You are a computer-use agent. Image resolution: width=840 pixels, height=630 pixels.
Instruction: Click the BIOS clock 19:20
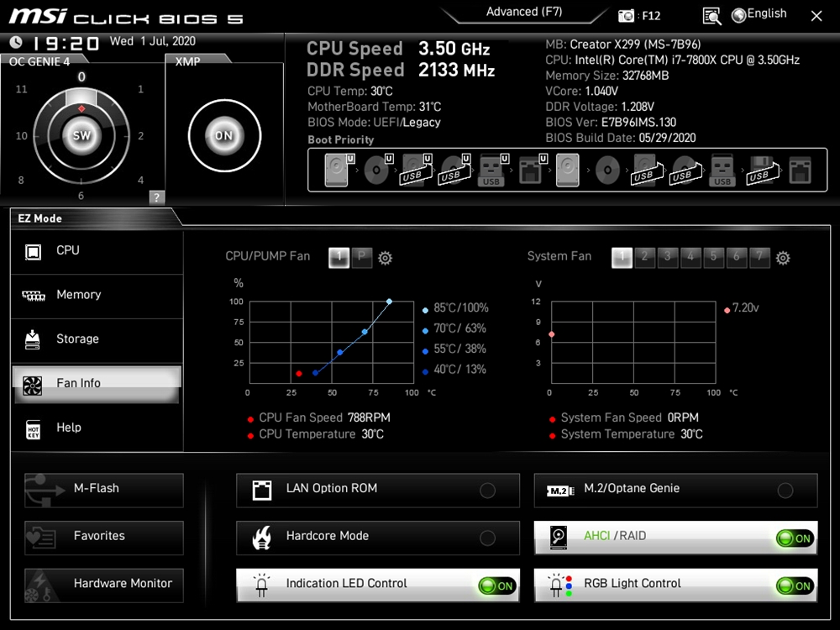[66, 43]
